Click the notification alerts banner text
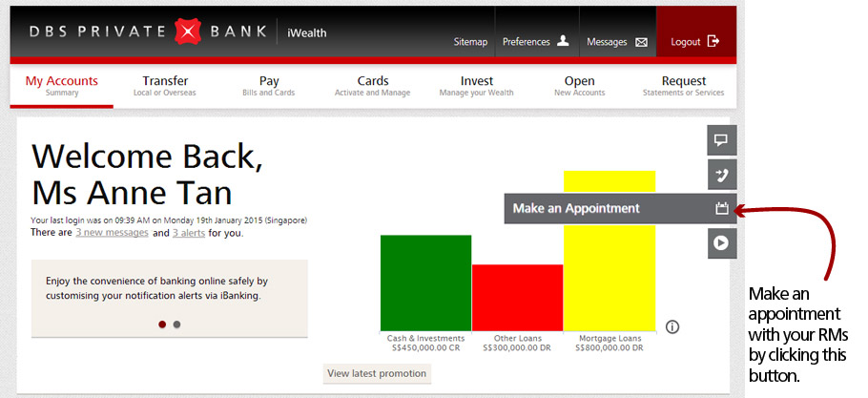The width and height of the screenshot is (868, 398). [156, 288]
